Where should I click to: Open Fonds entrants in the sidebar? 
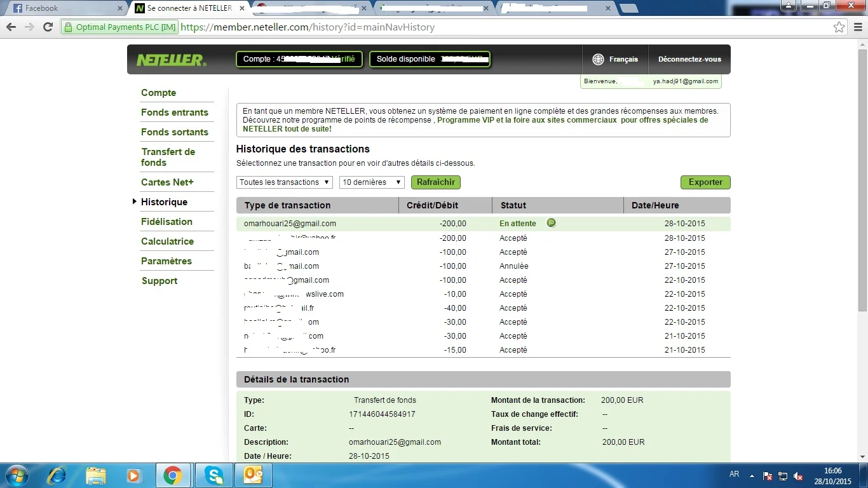175,112
